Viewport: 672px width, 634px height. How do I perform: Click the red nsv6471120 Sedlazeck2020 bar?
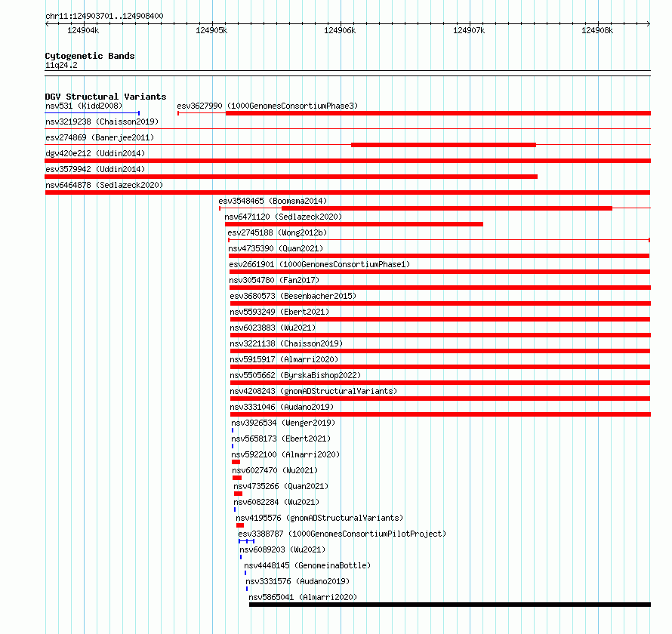[354, 224]
